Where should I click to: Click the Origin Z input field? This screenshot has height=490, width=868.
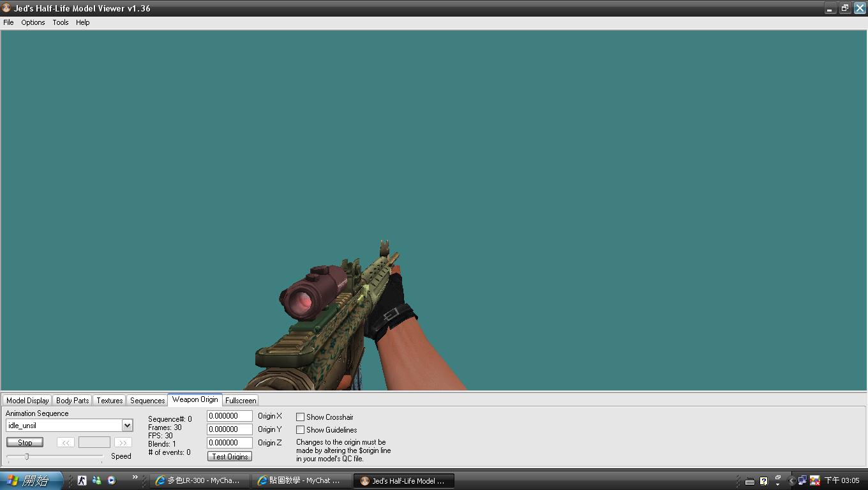coord(230,443)
